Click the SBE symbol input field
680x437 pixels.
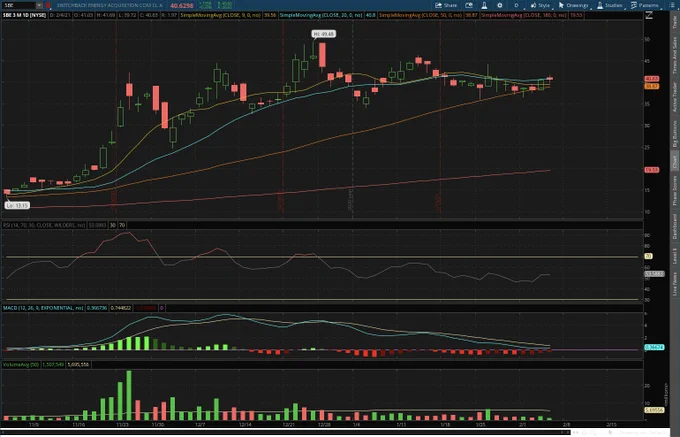pos(18,5)
